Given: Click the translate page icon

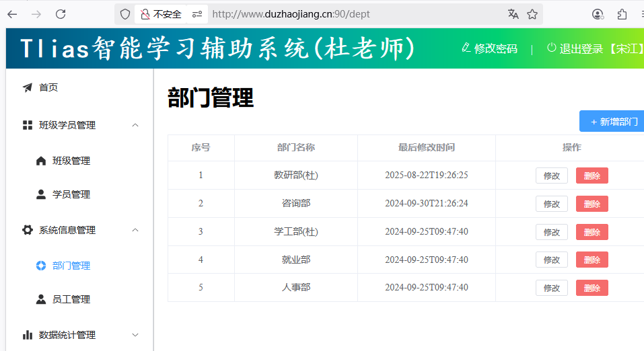Looking at the screenshot, I should [x=513, y=14].
